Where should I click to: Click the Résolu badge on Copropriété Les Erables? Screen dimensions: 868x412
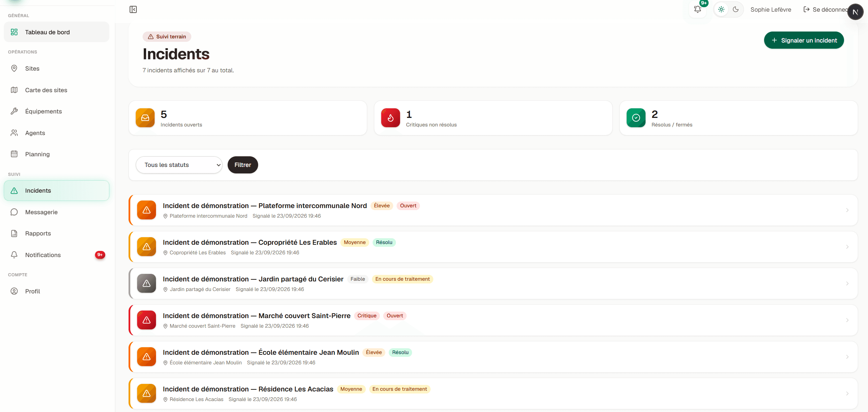(384, 242)
